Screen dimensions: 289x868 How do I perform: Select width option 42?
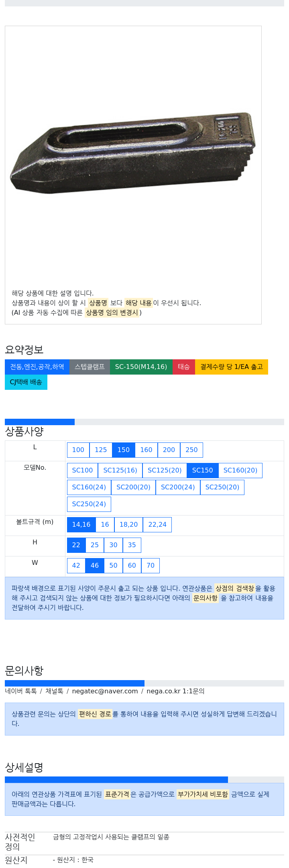pos(76,565)
